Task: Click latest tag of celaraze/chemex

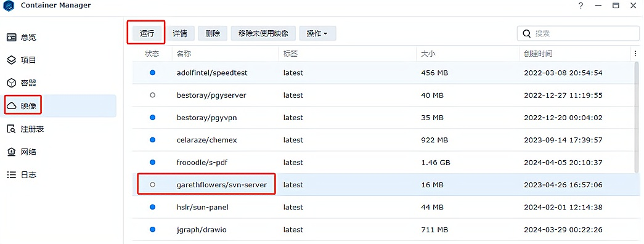Action: (293, 140)
